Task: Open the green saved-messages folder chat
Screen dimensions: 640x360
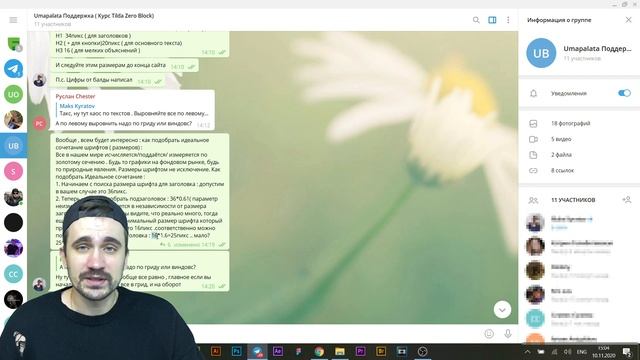Action: (13, 43)
